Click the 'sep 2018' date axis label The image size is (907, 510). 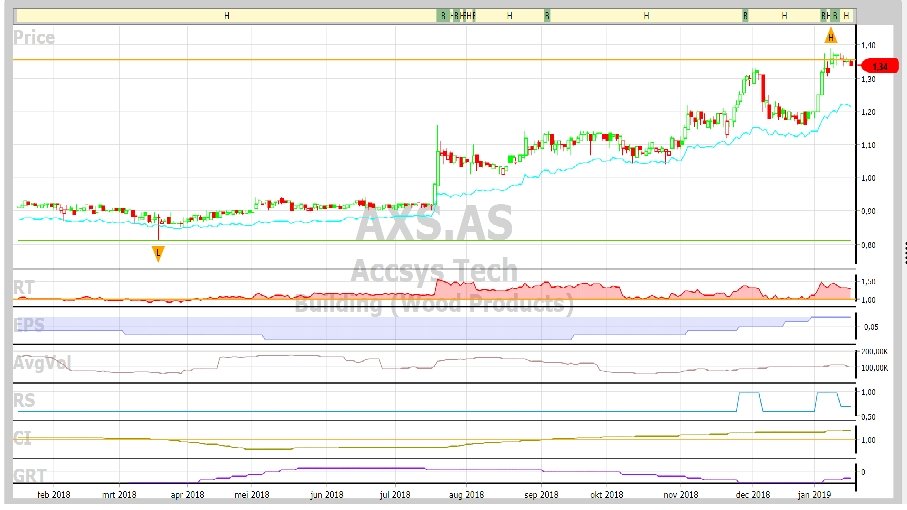tap(541, 494)
